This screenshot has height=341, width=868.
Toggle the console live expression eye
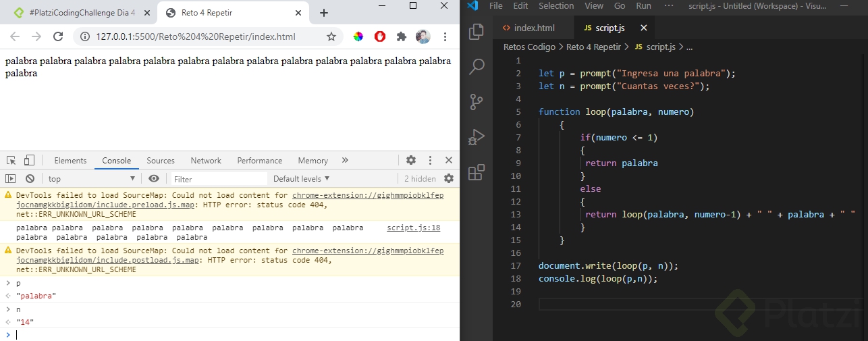click(x=154, y=179)
